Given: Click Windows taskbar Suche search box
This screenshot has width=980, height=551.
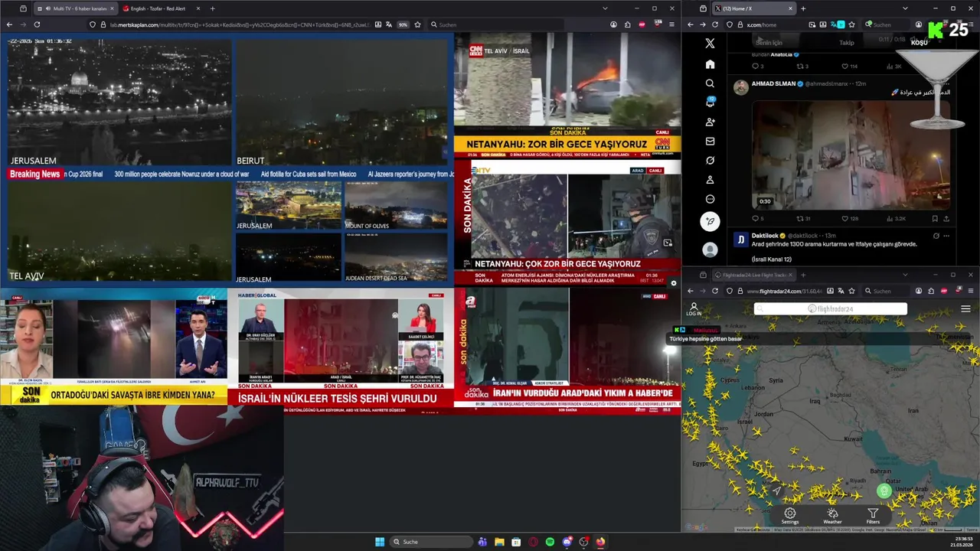Looking at the screenshot, I should click(431, 542).
